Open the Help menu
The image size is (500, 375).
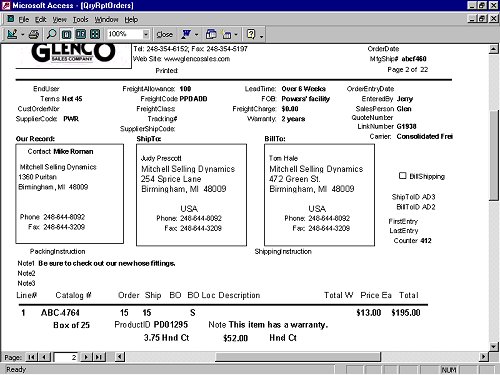click(x=131, y=20)
